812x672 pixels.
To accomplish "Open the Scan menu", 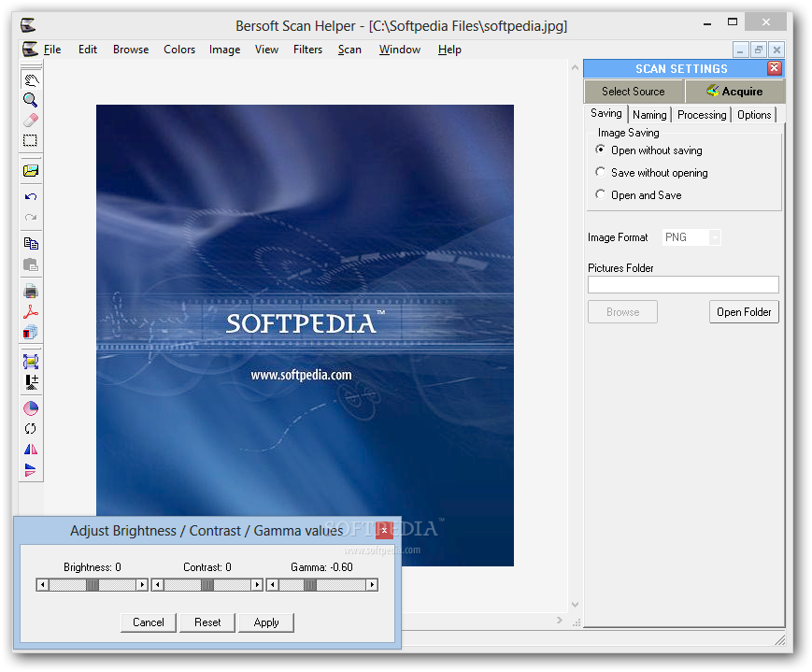I will point(349,50).
